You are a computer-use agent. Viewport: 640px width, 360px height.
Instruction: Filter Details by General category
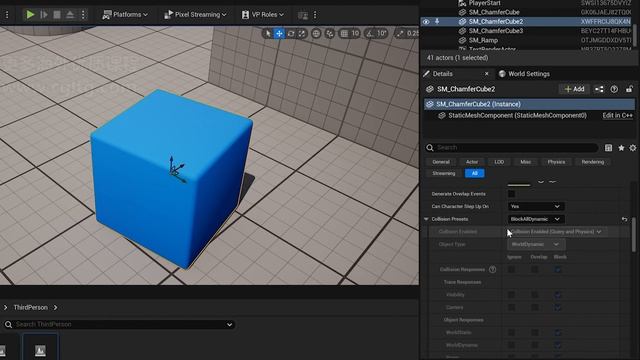(441, 162)
